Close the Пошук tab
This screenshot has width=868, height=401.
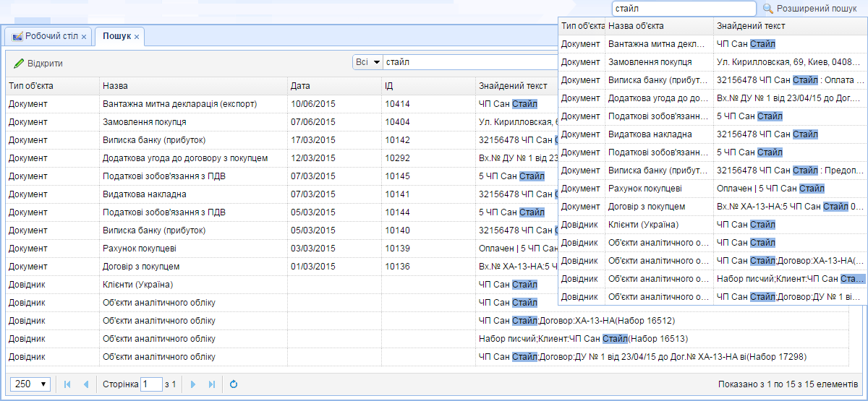(137, 36)
